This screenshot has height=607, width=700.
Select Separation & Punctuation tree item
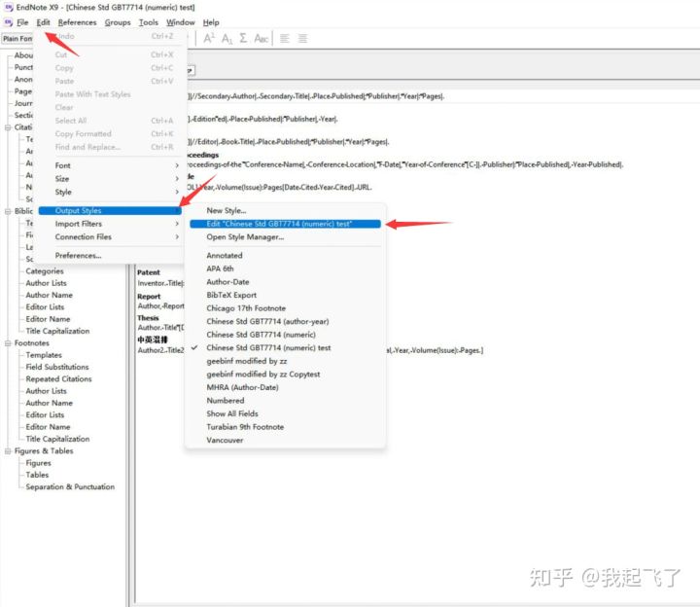click(70, 486)
